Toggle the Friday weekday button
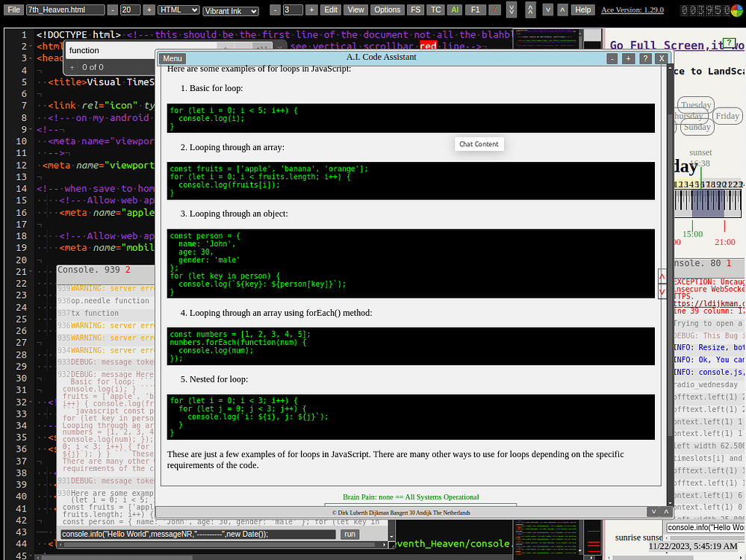This screenshot has width=746, height=560. (x=727, y=115)
